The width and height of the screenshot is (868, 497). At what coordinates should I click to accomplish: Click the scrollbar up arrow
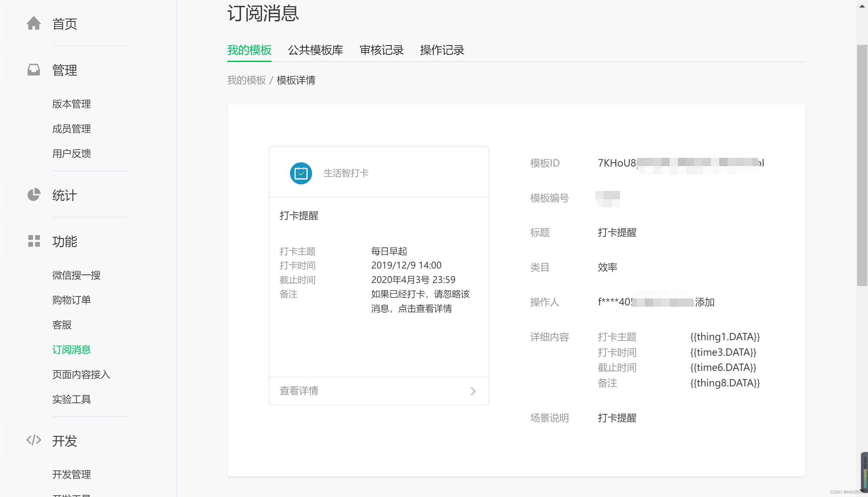(x=862, y=6)
